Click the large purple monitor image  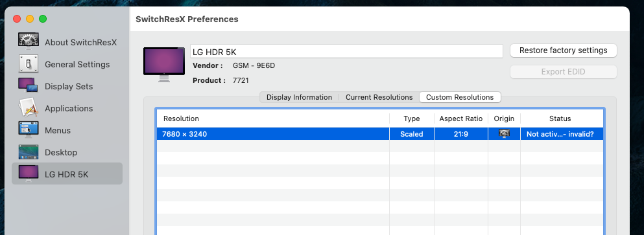[x=164, y=64]
